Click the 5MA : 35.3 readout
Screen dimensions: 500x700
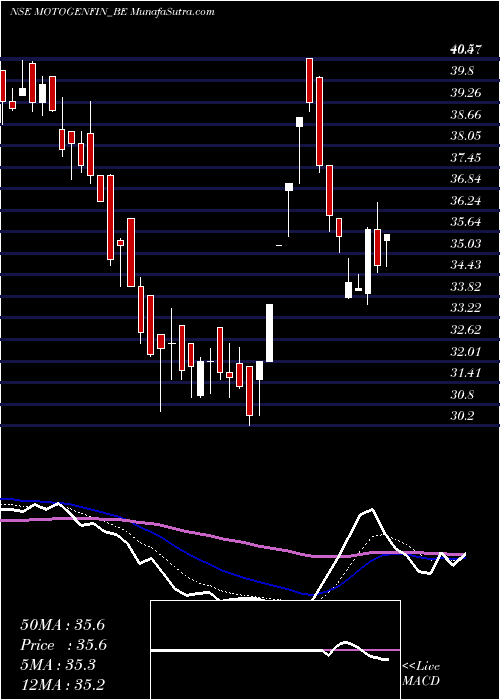coord(58,665)
